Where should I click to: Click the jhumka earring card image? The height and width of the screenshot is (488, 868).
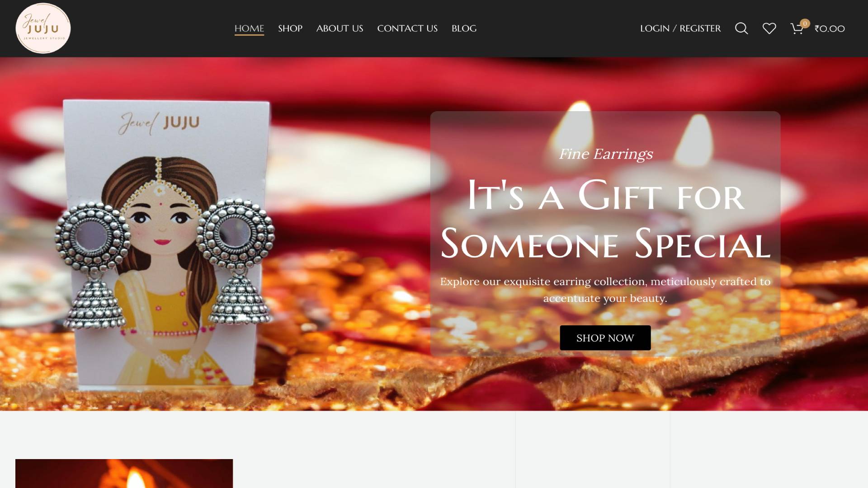click(x=165, y=244)
